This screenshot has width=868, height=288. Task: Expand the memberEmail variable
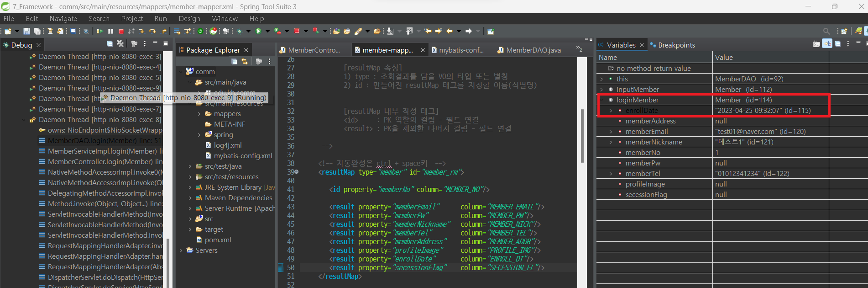click(x=611, y=132)
